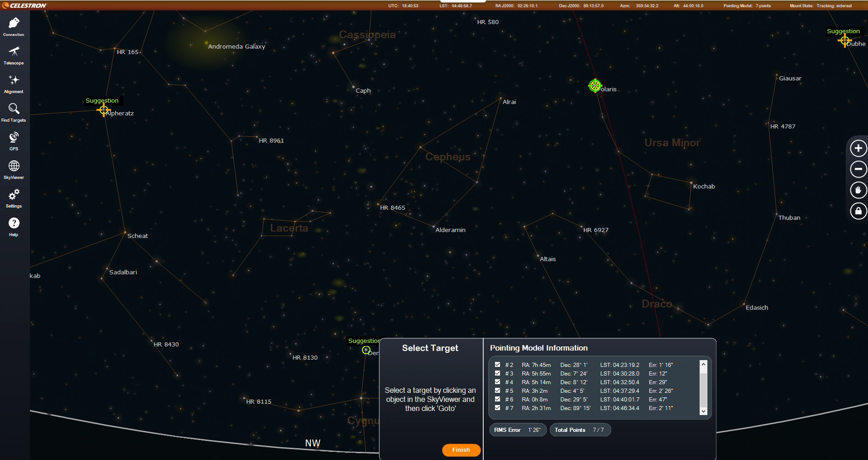This screenshot has width=868, height=460.
Task: Click the RMS Error readout
Action: 518,430
